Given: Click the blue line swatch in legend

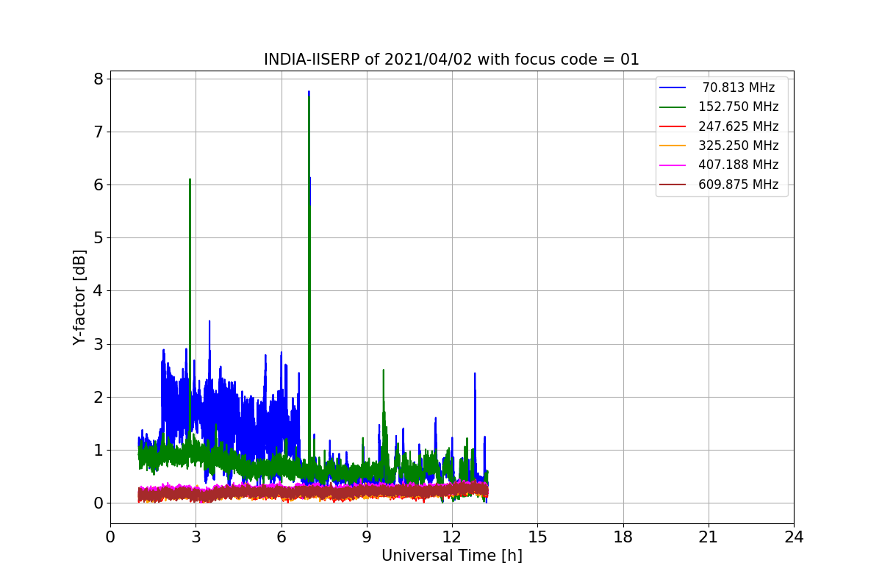Looking at the screenshot, I should click(673, 87).
